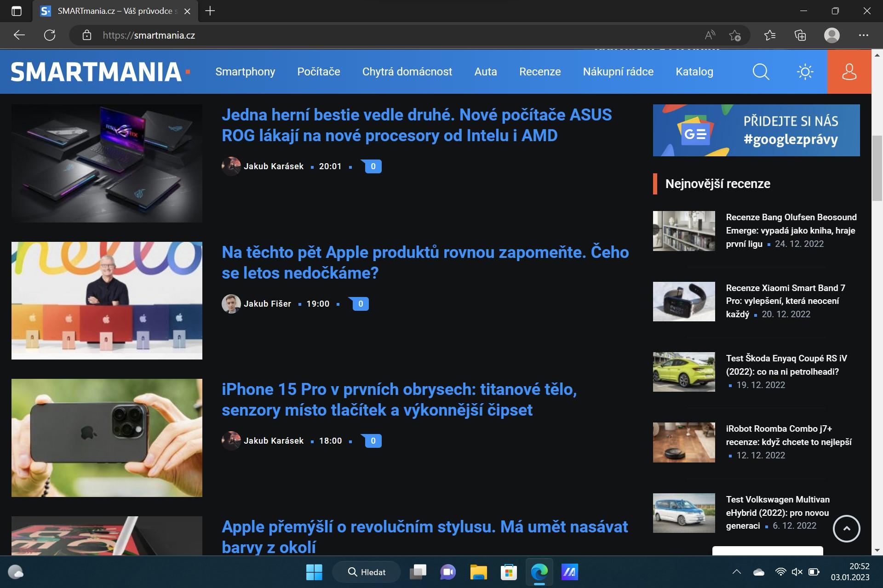This screenshot has height=588, width=883.
Task: Open Task View on taskbar
Action: tap(418, 572)
